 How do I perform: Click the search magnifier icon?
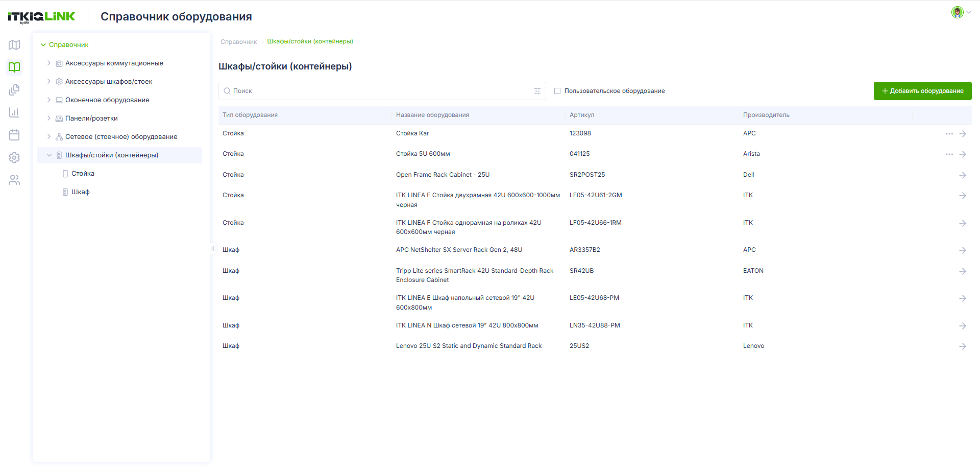[x=227, y=91]
